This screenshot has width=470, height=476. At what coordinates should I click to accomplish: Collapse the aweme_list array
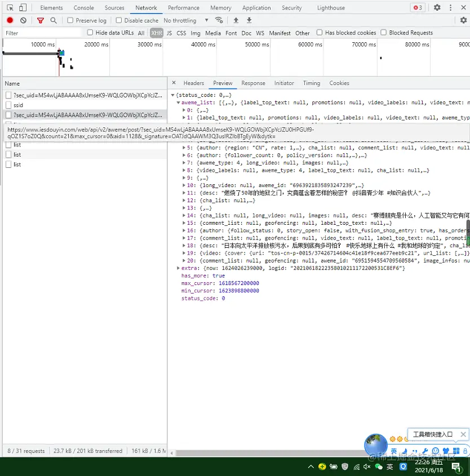[178, 103]
